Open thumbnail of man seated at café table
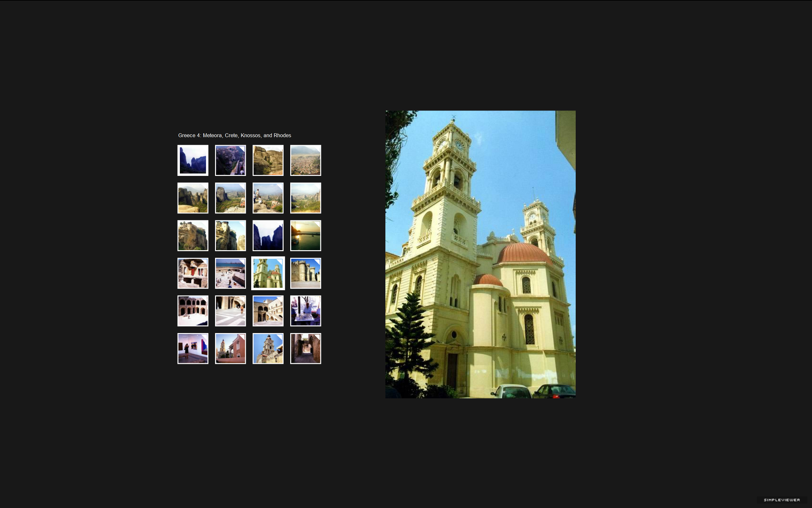812x508 pixels. (306, 311)
